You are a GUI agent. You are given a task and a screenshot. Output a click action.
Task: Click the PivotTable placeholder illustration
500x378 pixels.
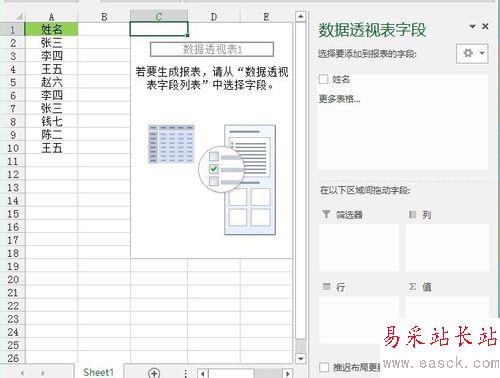pyautogui.click(x=212, y=180)
